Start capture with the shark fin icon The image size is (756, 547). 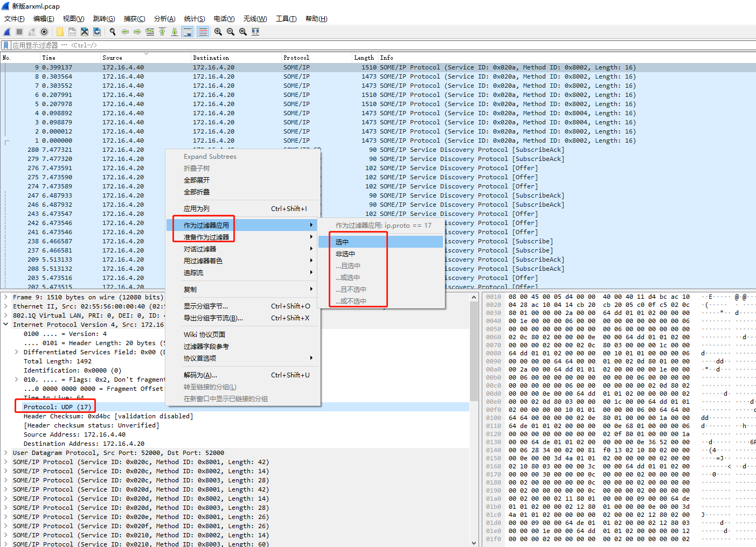click(x=8, y=32)
